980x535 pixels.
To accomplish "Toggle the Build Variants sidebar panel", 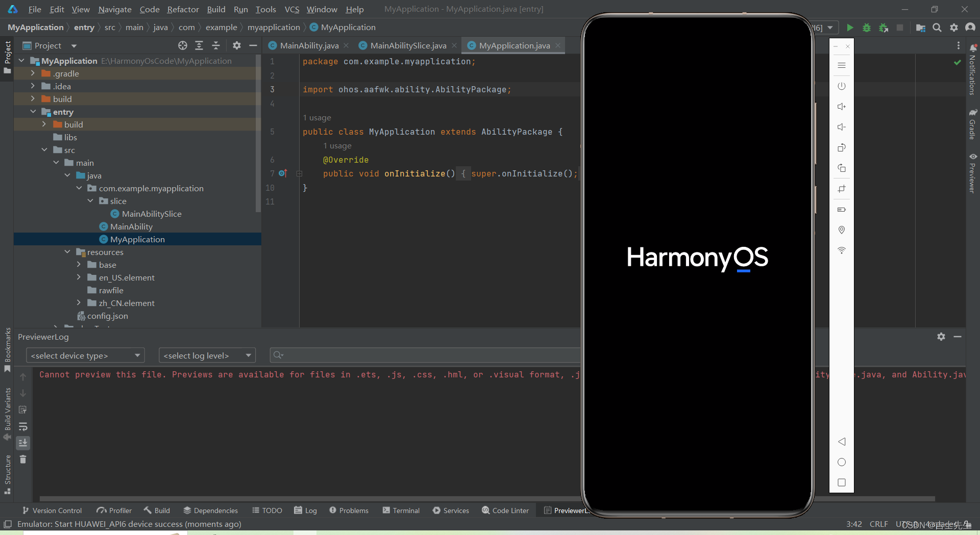I will click(x=7, y=414).
